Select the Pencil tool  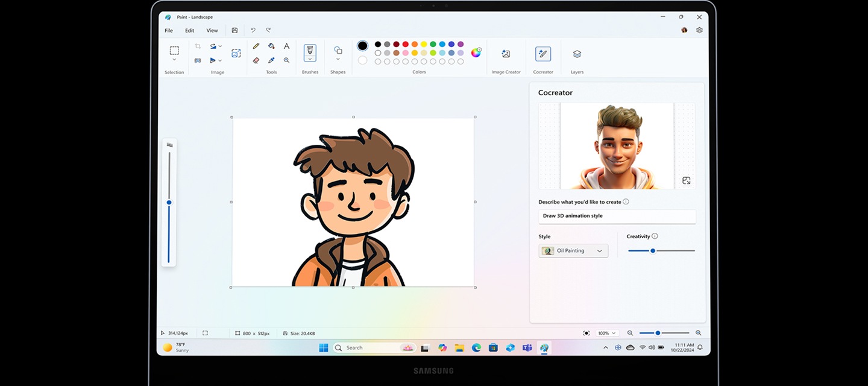[256, 46]
